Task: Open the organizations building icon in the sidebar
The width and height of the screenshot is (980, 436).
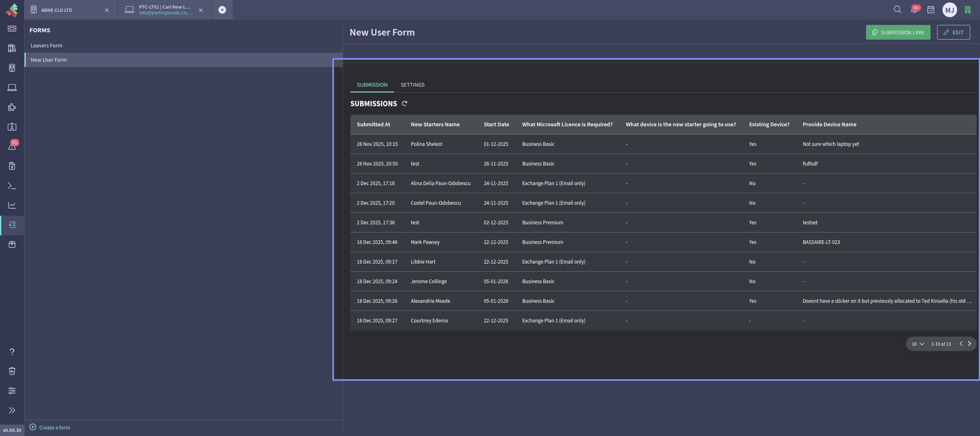Action: [12, 68]
